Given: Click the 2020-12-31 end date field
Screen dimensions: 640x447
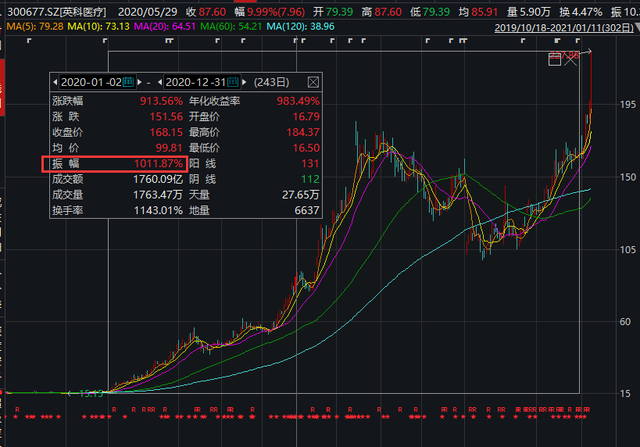Looking at the screenshot, I should pyautogui.click(x=196, y=82).
